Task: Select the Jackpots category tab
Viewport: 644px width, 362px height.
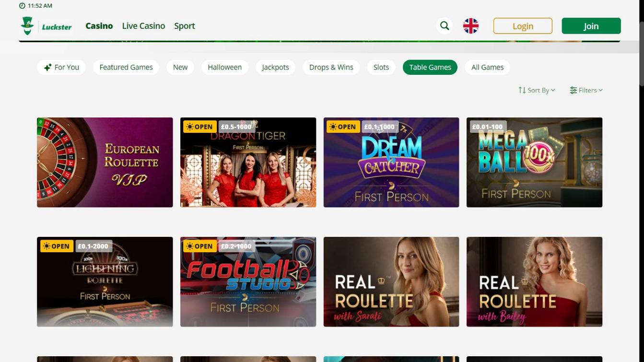Action: click(x=275, y=67)
